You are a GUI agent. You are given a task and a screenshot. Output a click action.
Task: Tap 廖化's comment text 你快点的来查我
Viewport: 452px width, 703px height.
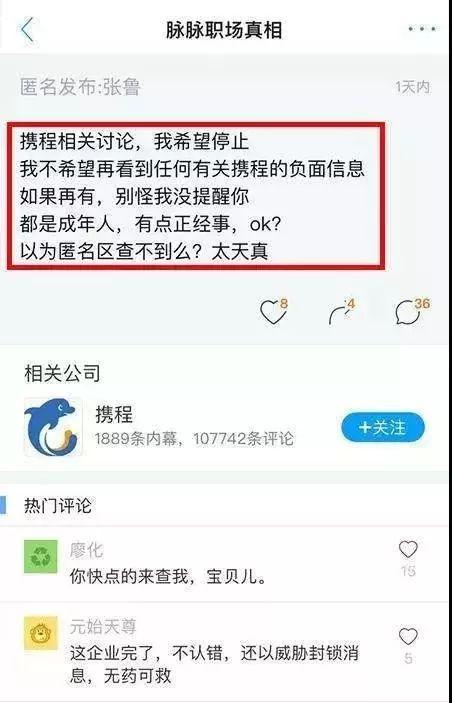168,577
